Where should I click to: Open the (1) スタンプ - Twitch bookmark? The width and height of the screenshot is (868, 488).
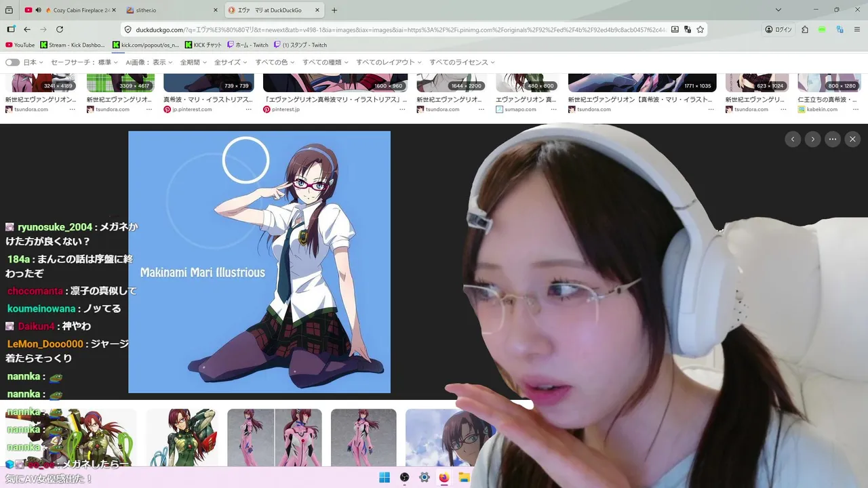(300, 45)
